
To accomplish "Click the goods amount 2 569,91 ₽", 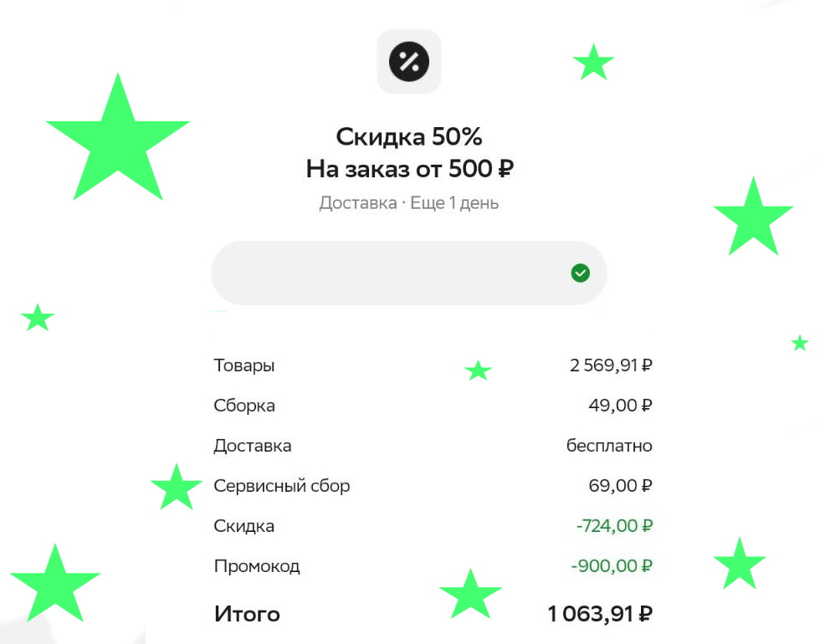I will (611, 365).
